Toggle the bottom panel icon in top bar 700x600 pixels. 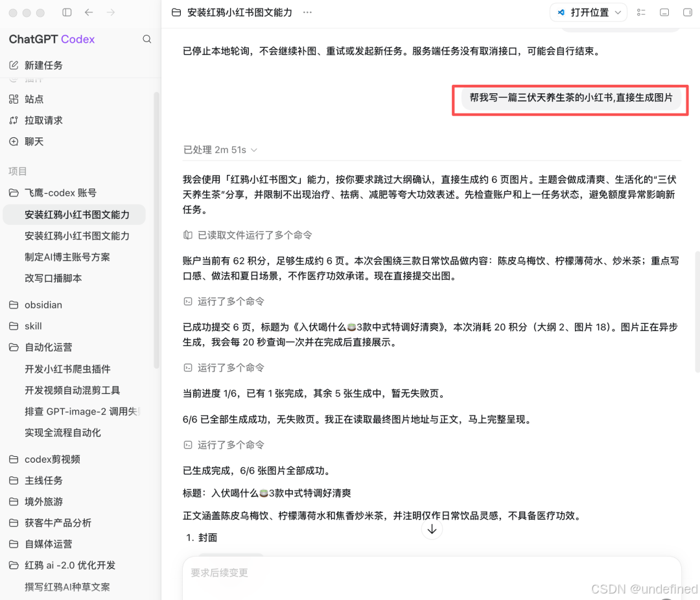(x=664, y=12)
